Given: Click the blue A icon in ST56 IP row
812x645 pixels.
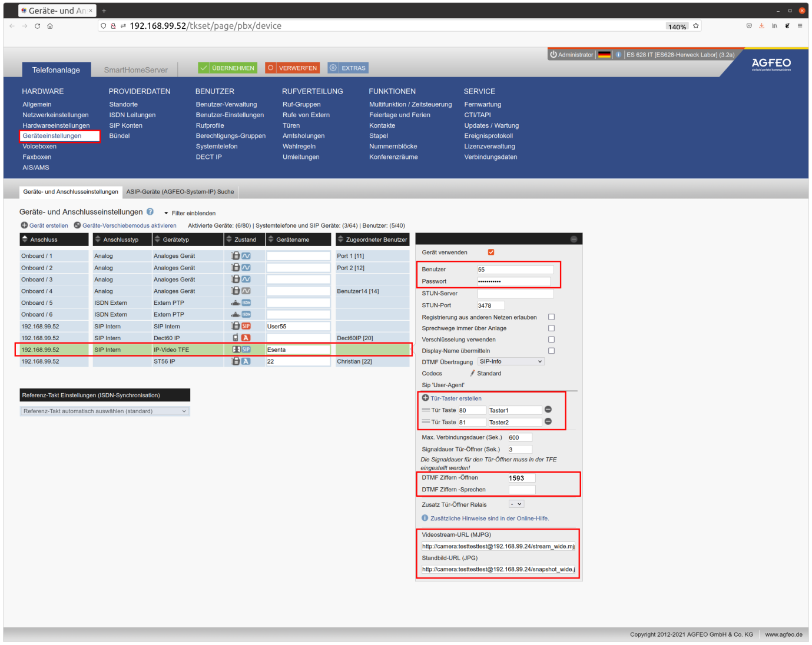Looking at the screenshot, I should (246, 361).
